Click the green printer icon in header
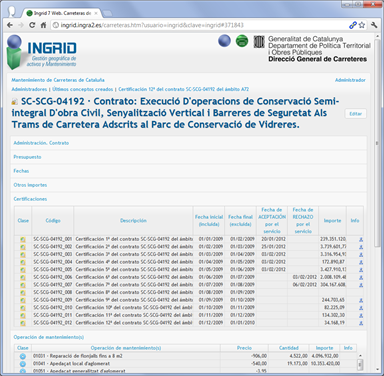 pos(242,41)
